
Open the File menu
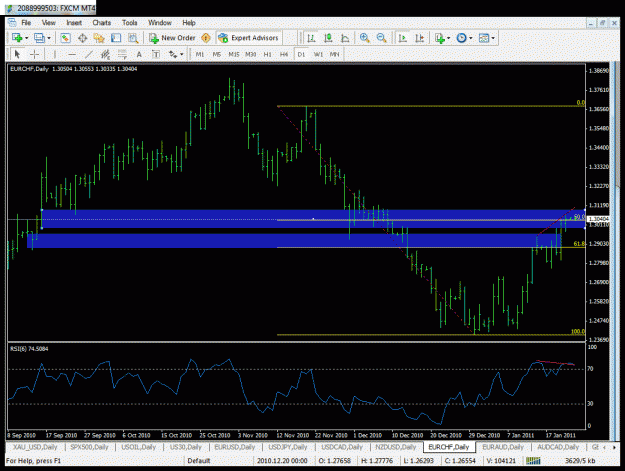point(26,23)
